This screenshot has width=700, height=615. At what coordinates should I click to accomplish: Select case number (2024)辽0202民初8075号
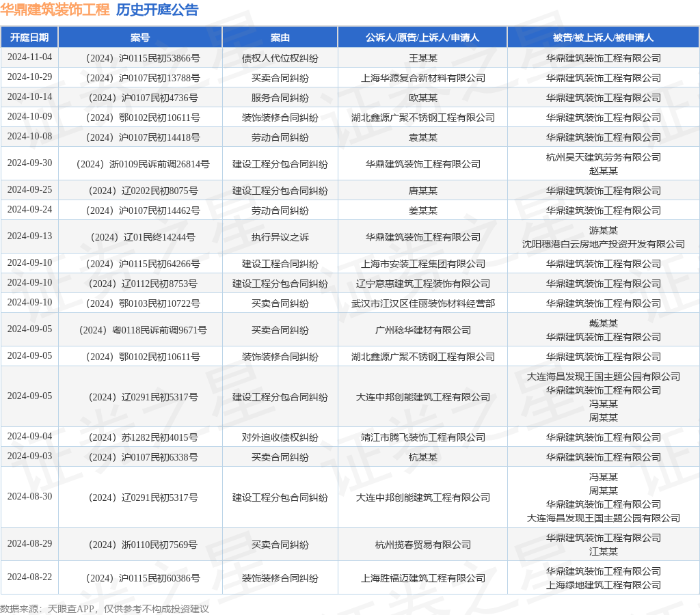click(143, 191)
